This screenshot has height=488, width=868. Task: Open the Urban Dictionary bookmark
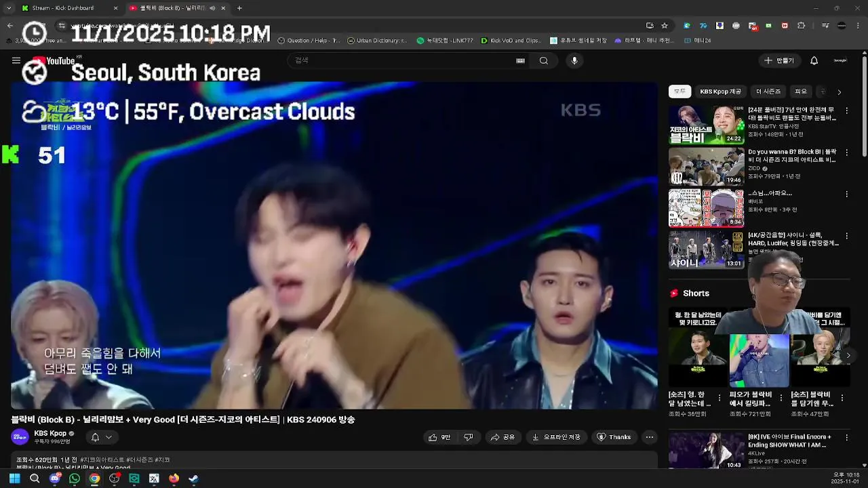coord(377,41)
